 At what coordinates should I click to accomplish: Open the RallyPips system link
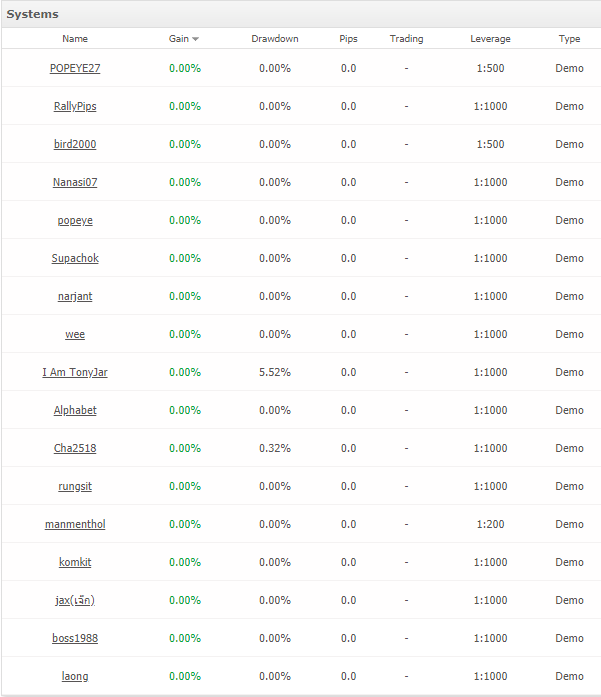[75, 106]
